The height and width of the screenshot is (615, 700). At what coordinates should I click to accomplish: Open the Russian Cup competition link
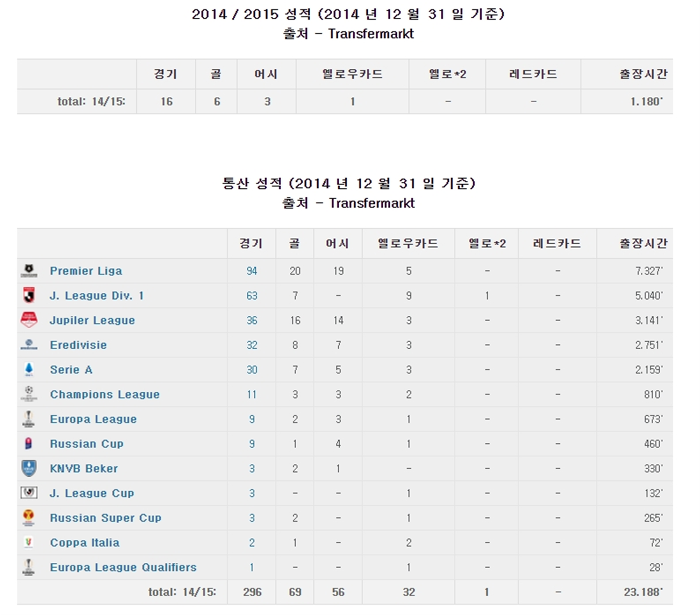87,444
